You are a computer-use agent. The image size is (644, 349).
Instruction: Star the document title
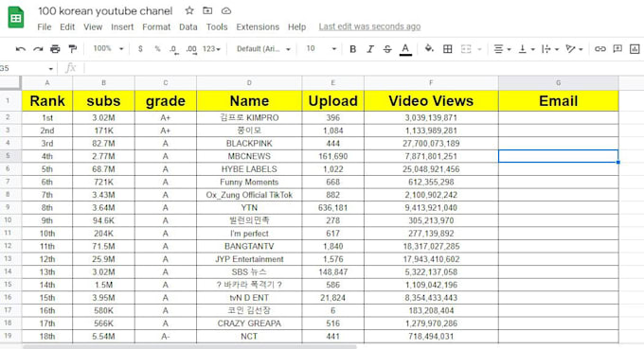pos(188,10)
